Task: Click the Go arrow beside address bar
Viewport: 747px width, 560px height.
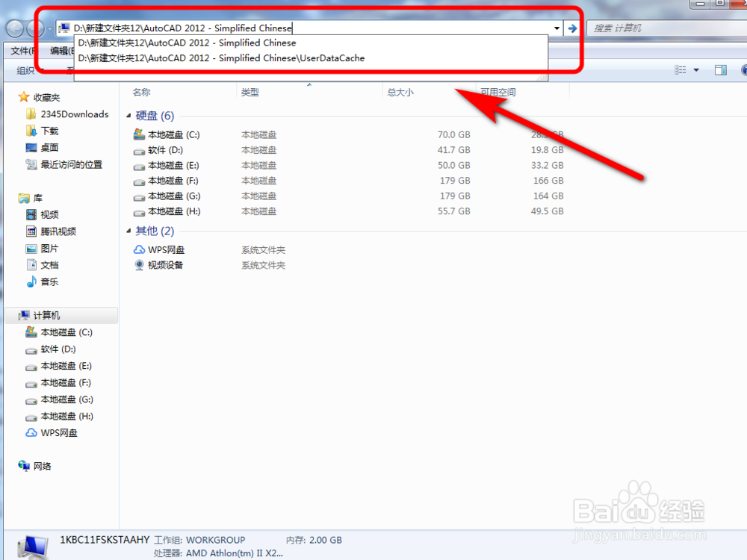Action: [x=572, y=28]
